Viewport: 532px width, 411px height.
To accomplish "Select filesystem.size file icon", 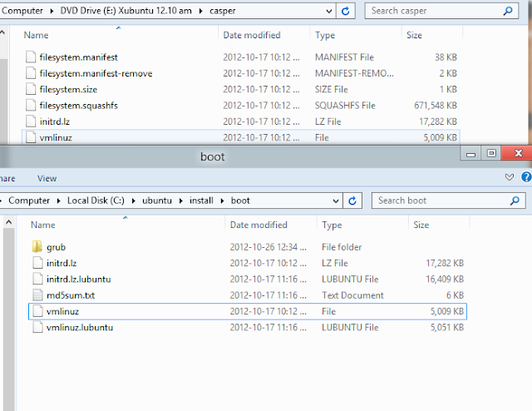I will click(x=31, y=89).
